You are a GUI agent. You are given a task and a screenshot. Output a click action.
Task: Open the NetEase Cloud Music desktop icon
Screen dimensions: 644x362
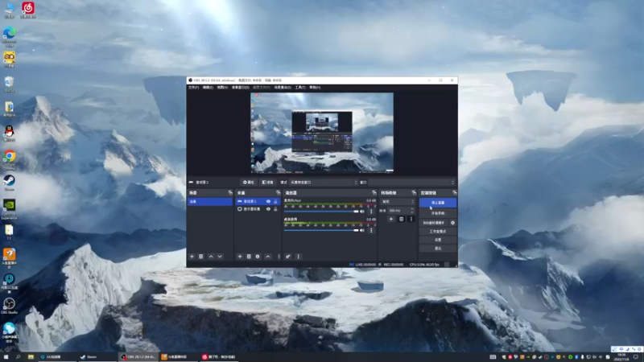coord(28,10)
